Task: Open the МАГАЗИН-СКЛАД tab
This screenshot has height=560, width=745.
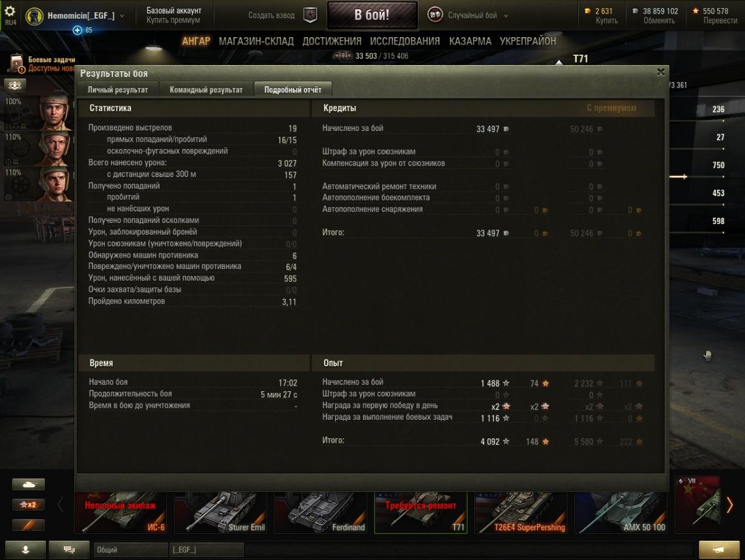Action: pyautogui.click(x=256, y=41)
